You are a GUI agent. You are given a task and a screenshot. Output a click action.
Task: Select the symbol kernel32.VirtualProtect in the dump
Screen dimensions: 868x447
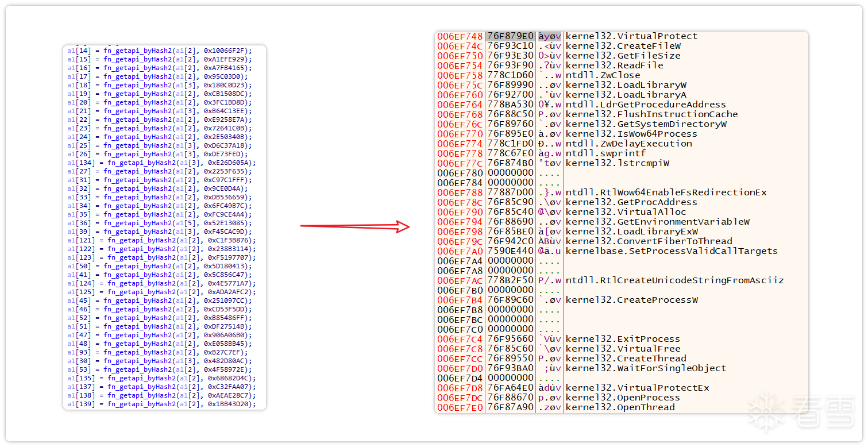pos(631,36)
